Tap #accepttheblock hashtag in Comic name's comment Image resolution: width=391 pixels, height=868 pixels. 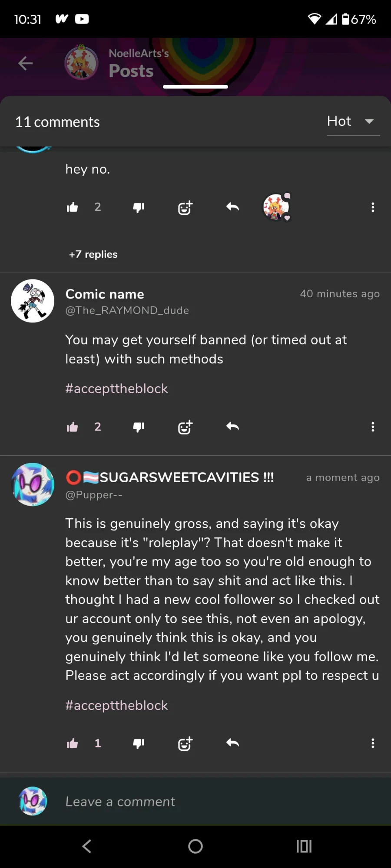(x=116, y=388)
